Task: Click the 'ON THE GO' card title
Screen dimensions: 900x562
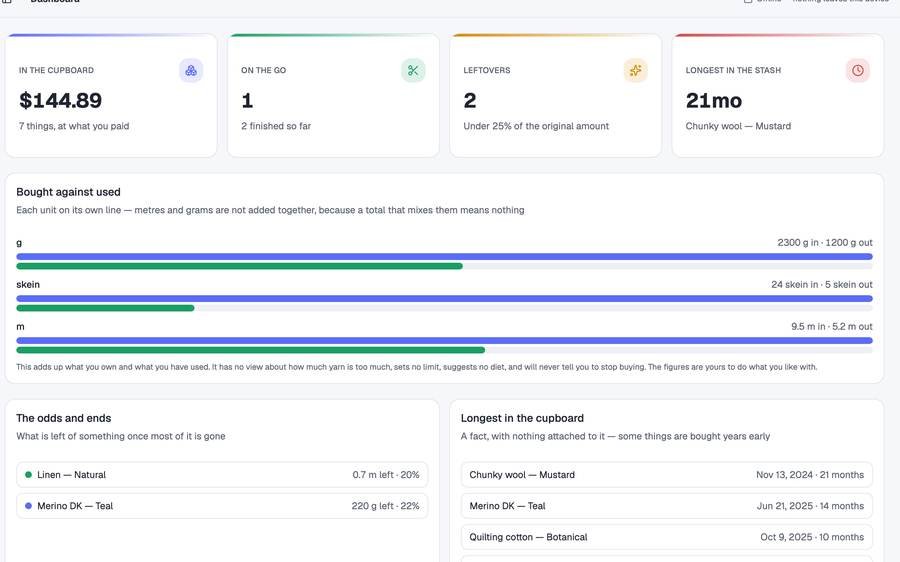Action: click(263, 70)
